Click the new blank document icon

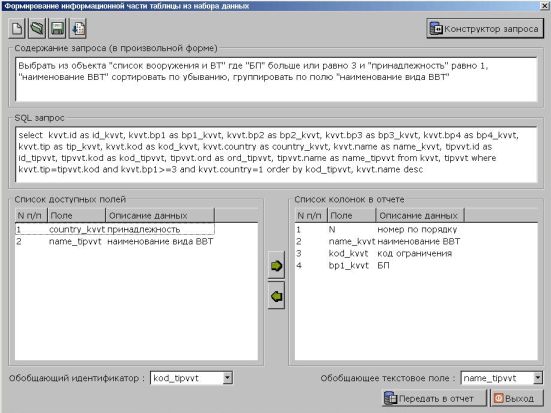click(x=17, y=28)
